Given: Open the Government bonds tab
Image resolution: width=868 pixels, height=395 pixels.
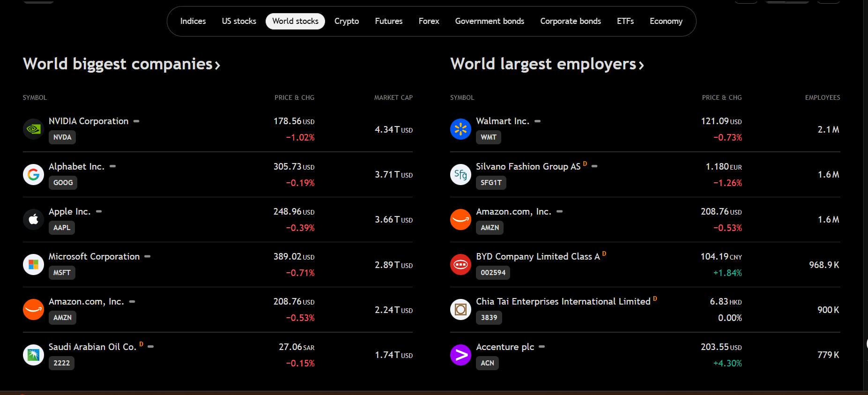Looking at the screenshot, I should click(x=490, y=21).
